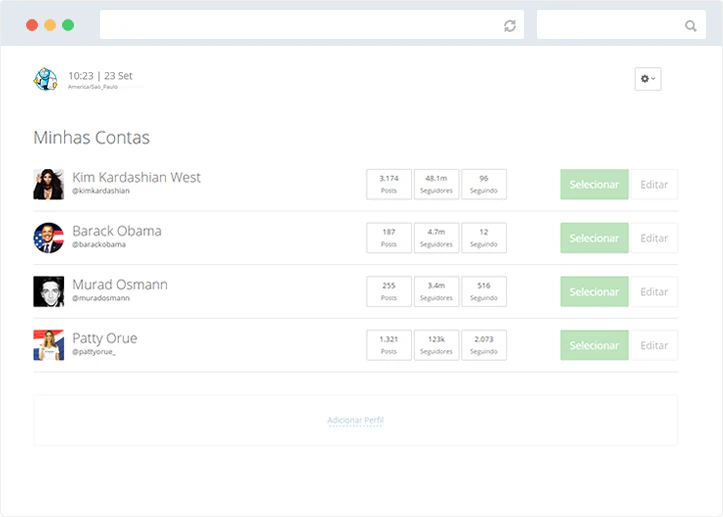Click the robot mascot logo
The image size is (723, 517).
[x=45, y=79]
